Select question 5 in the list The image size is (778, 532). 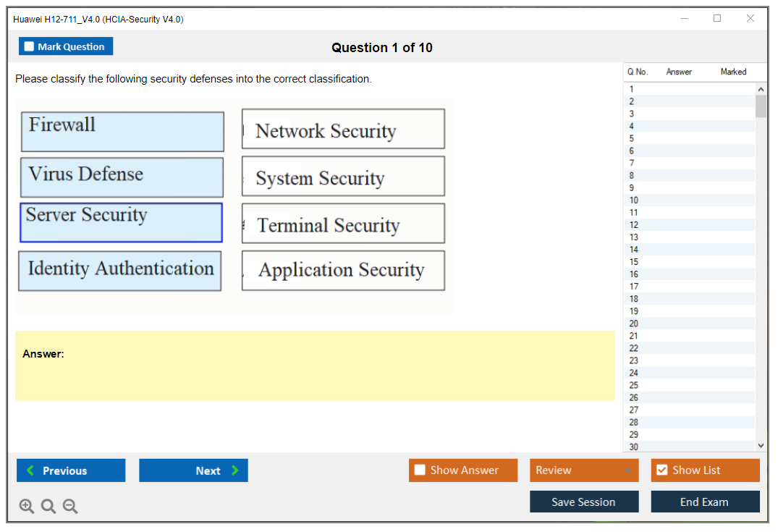[632, 138]
